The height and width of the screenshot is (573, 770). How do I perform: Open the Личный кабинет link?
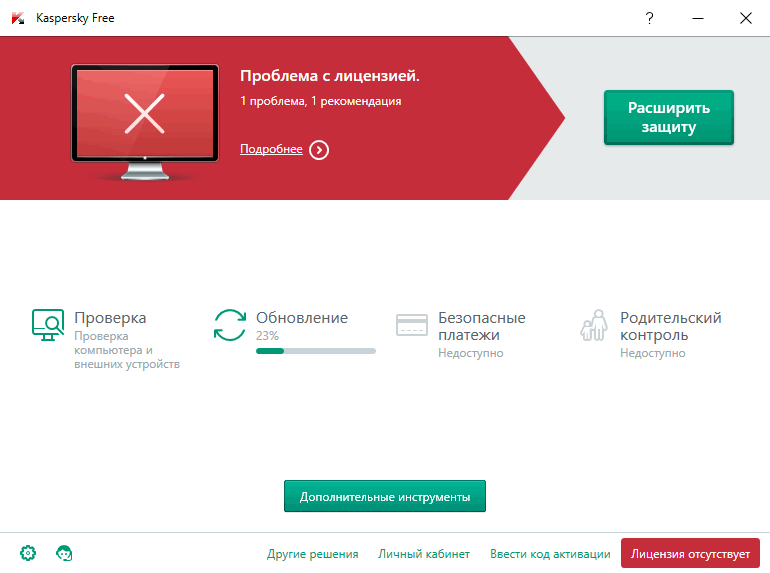pos(424,554)
